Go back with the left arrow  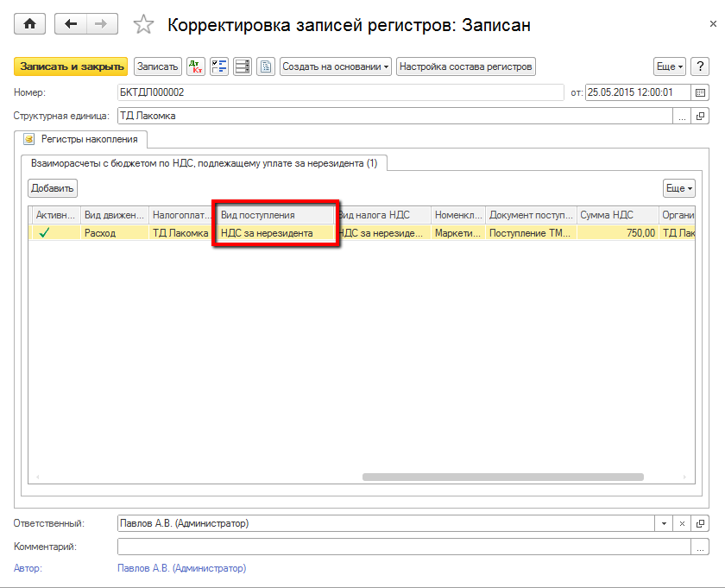tap(71, 24)
